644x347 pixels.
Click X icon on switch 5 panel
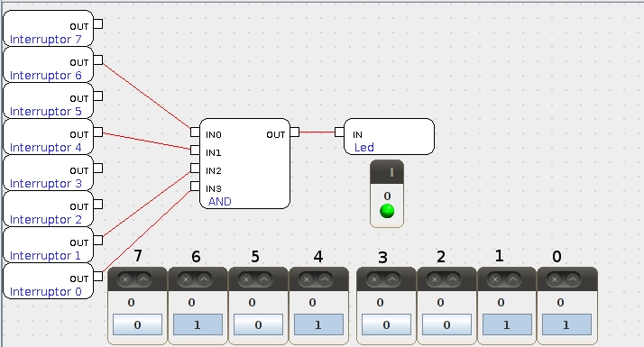click(246, 279)
